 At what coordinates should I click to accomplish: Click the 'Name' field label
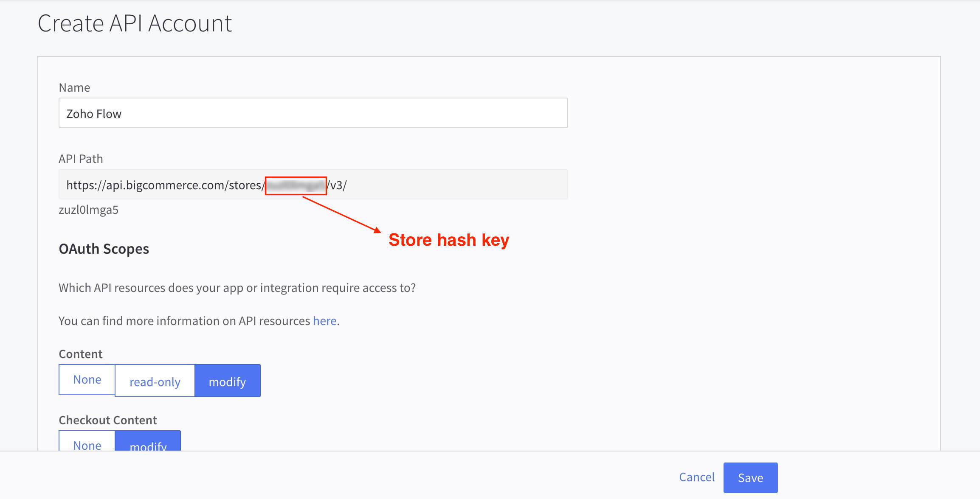tap(74, 87)
